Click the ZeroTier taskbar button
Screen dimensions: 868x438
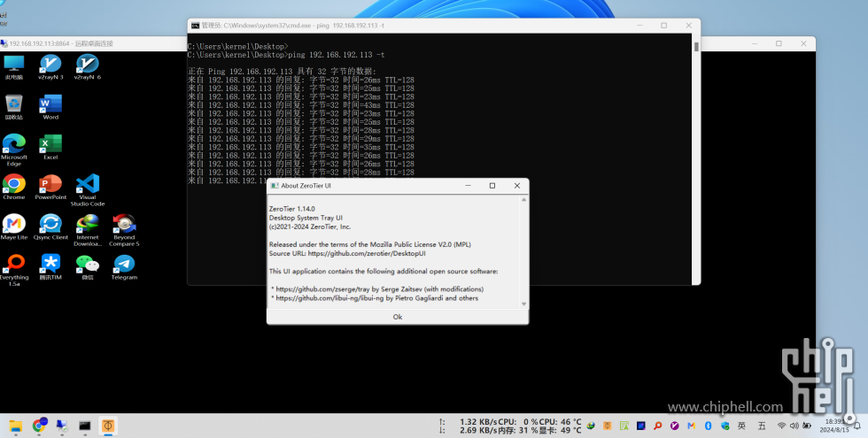click(107, 426)
